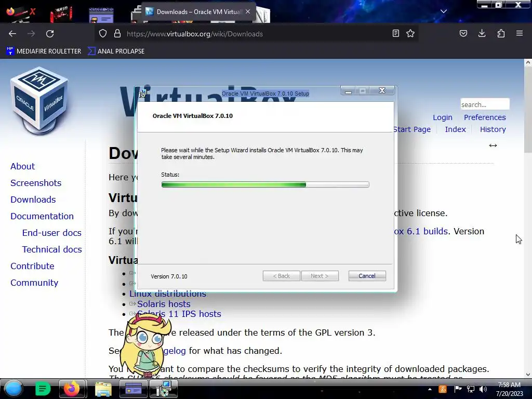Cancel the VirtualBox 7.0.10 installation

[367, 276]
